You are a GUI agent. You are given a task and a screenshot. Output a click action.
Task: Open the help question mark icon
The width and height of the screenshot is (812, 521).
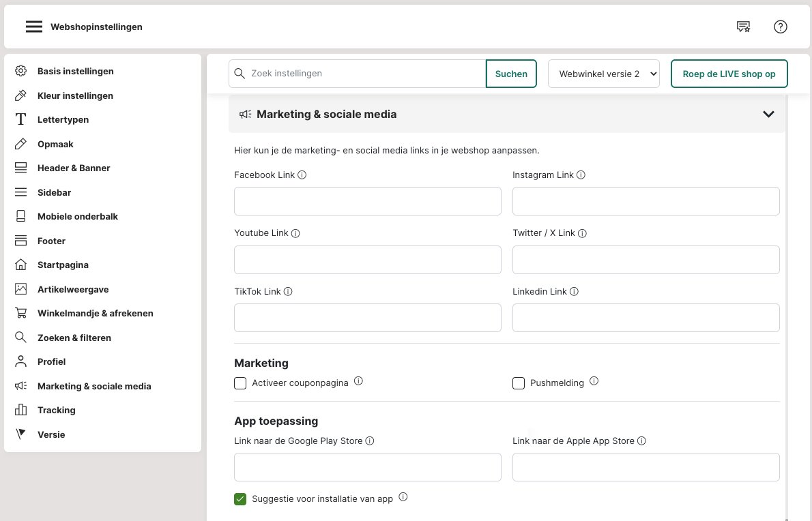(x=781, y=27)
